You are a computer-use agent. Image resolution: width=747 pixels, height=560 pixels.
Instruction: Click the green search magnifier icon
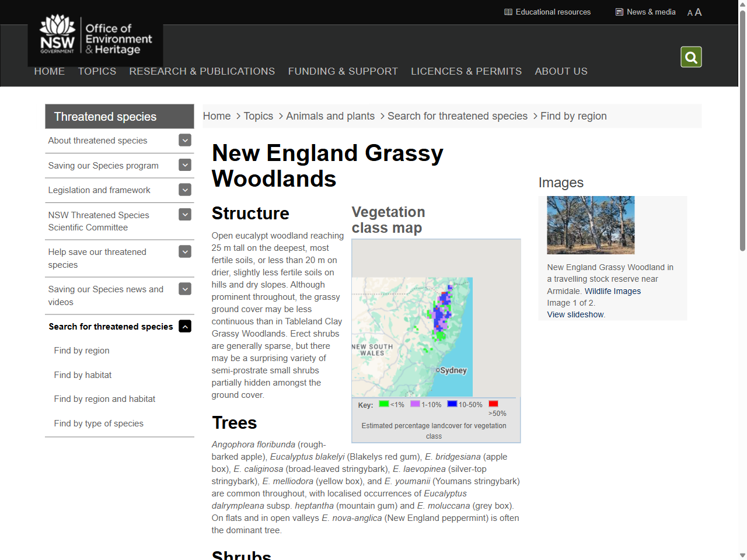[691, 57]
